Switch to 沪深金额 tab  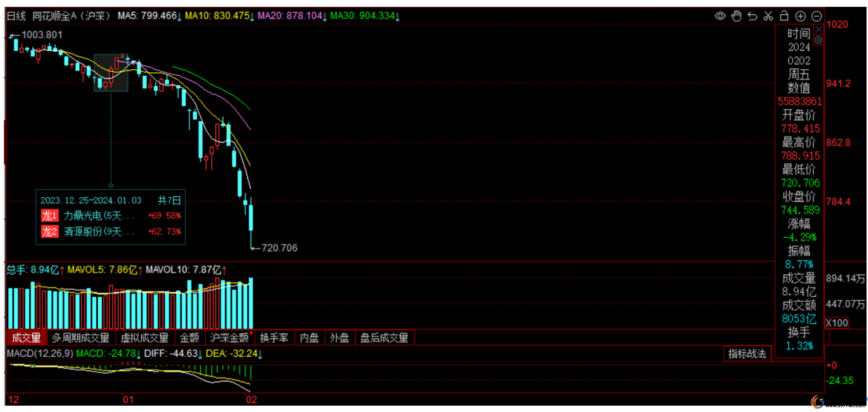[x=230, y=338]
